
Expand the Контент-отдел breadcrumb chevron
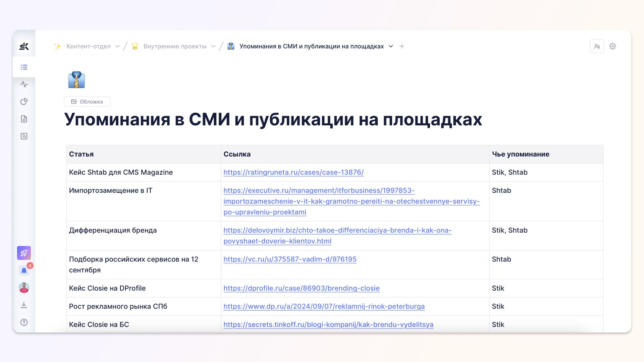point(117,46)
